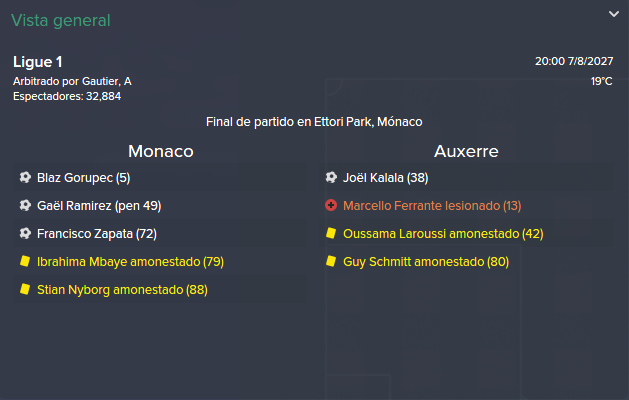
Task: Click yellow card icon for Guy Schmitt
Action: pyautogui.click(x=331, y=262)
